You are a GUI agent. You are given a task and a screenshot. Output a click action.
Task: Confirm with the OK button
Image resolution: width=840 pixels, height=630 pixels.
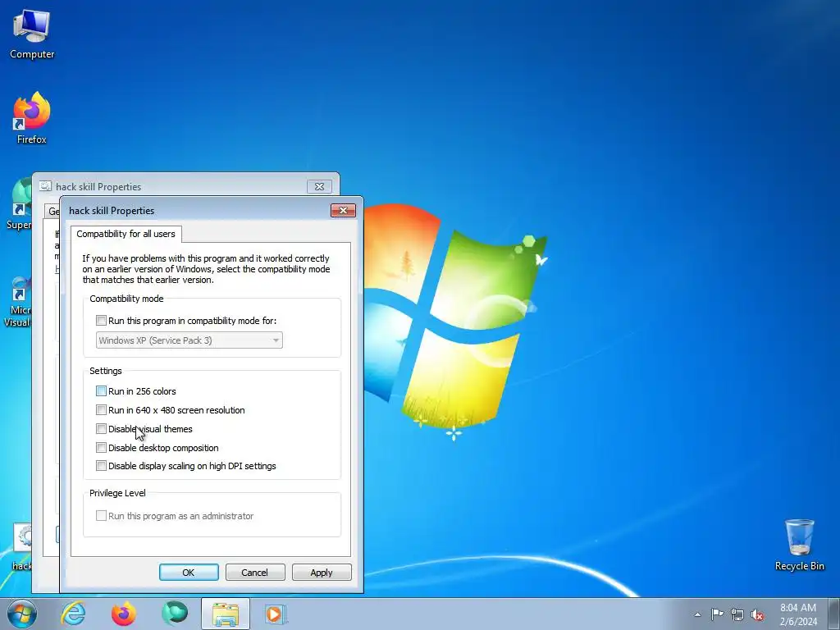189,572
